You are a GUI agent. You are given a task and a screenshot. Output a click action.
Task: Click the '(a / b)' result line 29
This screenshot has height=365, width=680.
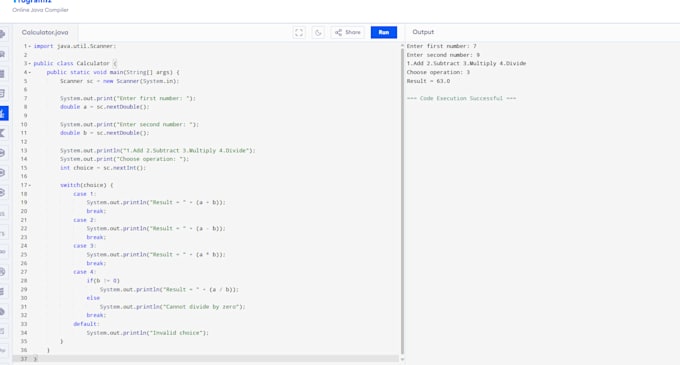coord(169,289)
